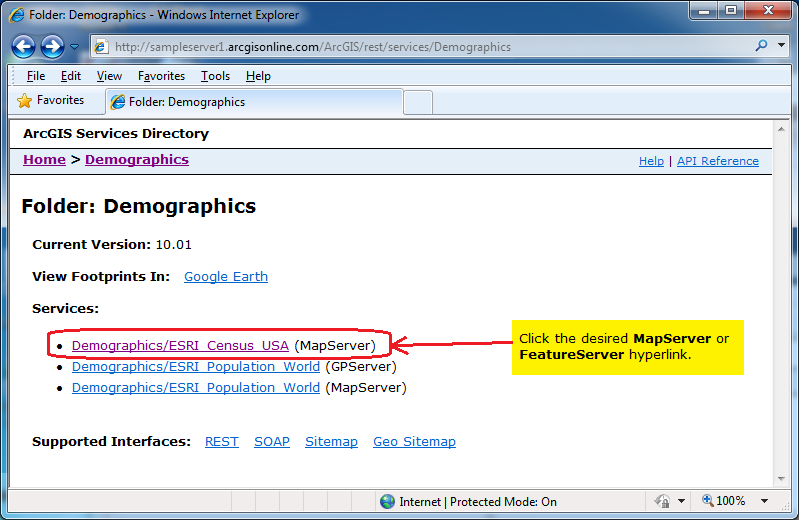Open the Edit menu
Image resolution: width=799 pixels, height=520 pixels.
pyautogui.click(x=71, y=76)
